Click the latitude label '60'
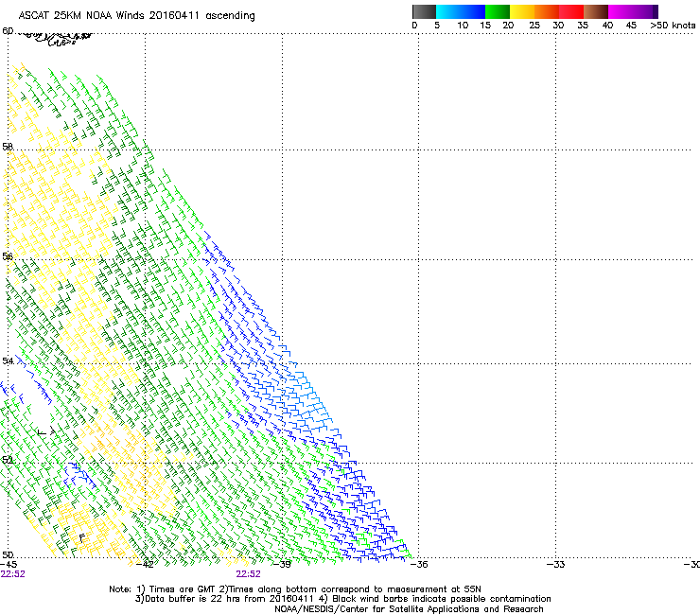This screenshot has width=700, height=615. (8, 31)
